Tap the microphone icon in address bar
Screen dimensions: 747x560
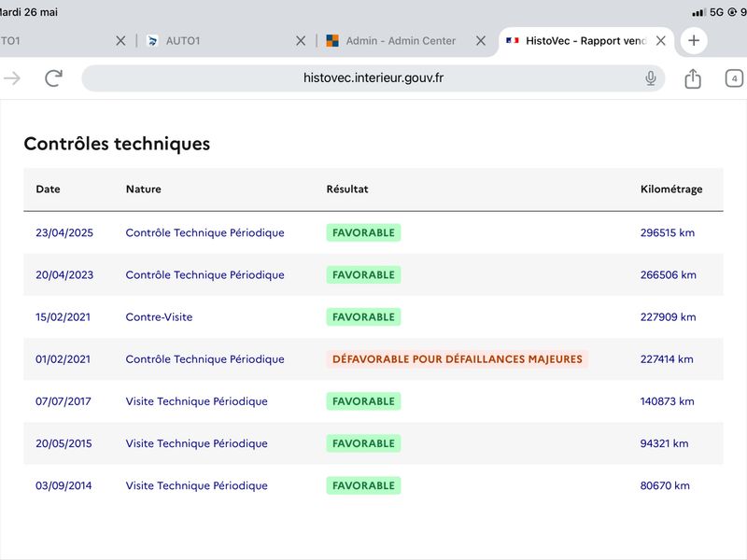pyautogui.click(x=650, y=78)
